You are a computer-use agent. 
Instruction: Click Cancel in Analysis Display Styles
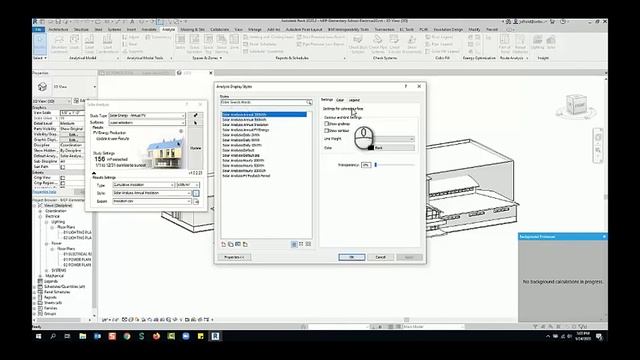point(380,257)
